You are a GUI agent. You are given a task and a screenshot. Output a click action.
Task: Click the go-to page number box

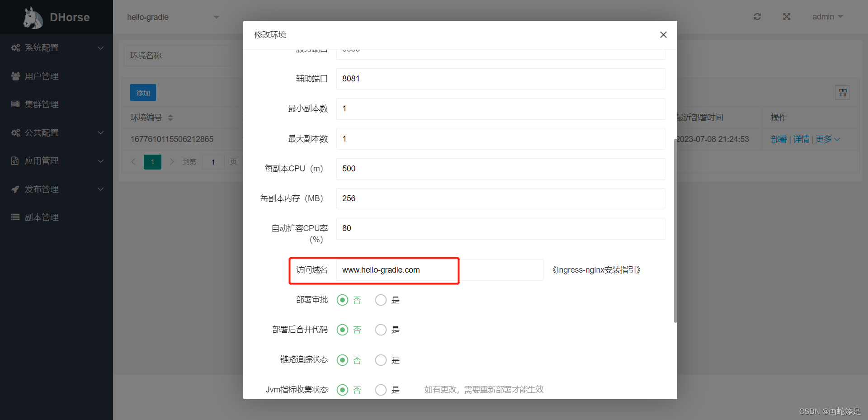[x=213, y=162]
